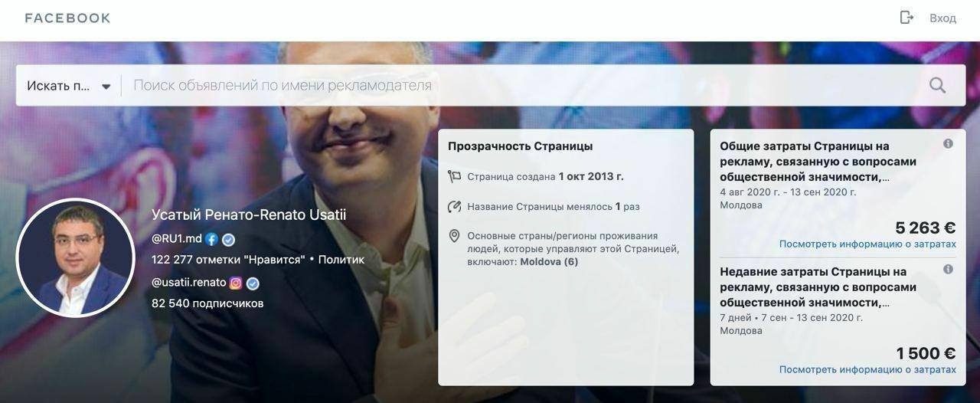
Task: Click the verified badge beside @usatii.renato
Action: coord(253,283)
